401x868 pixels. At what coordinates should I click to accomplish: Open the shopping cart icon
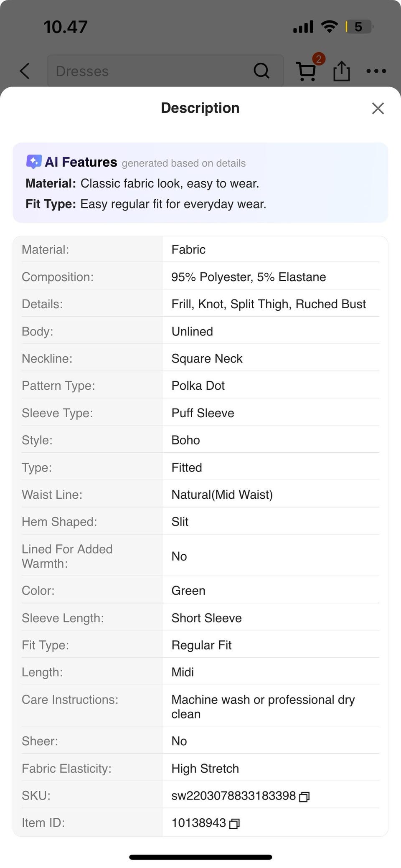306,71
